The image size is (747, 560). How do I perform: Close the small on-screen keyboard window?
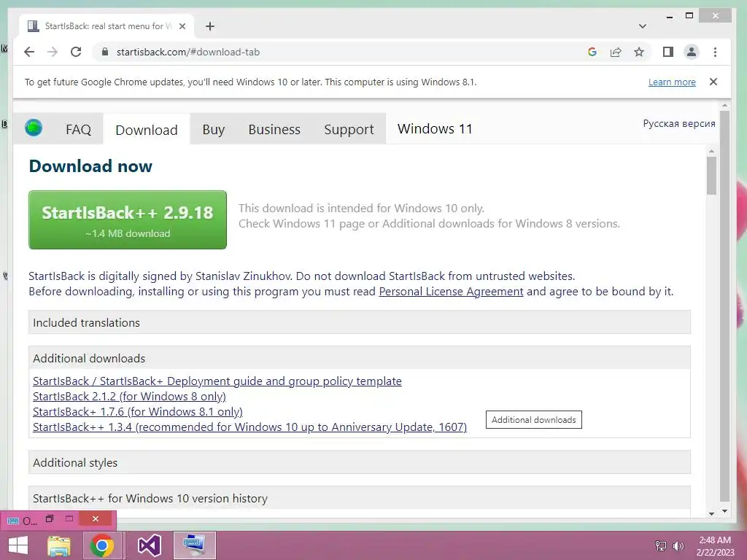(96, 519)
